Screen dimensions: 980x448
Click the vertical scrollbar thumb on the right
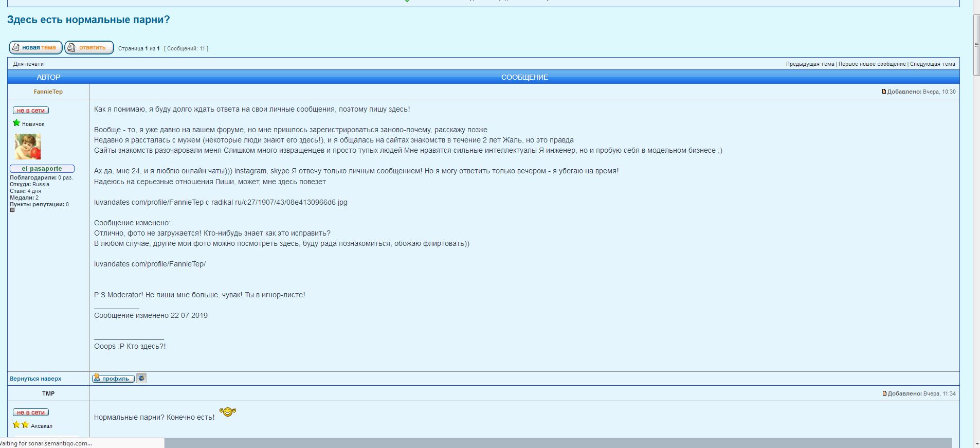coord(976,45)
